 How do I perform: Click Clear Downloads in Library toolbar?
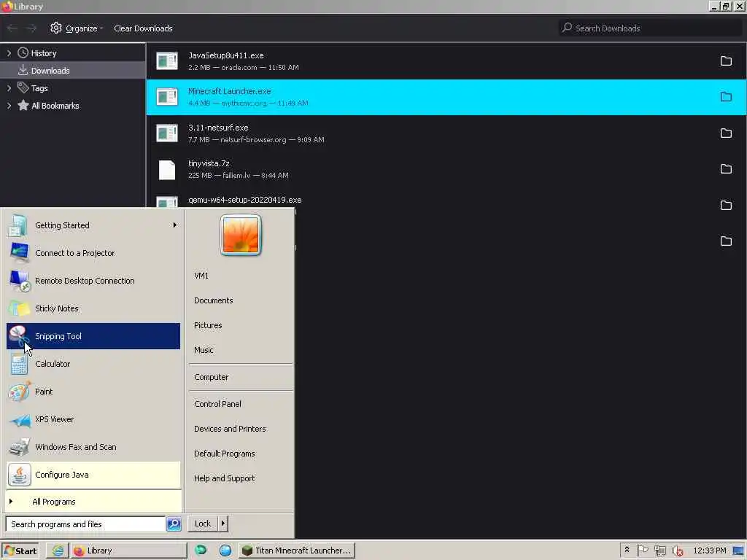(143, 28)
